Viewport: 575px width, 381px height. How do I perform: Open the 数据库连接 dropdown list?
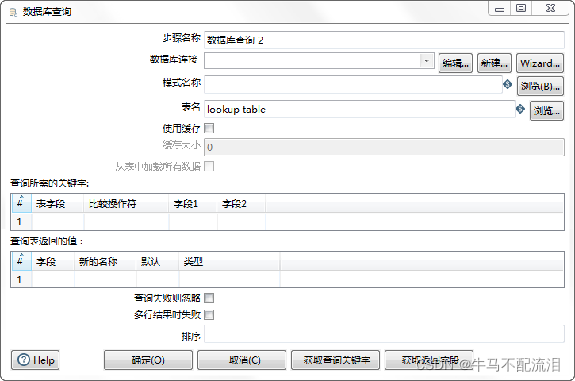click(426, 61)
